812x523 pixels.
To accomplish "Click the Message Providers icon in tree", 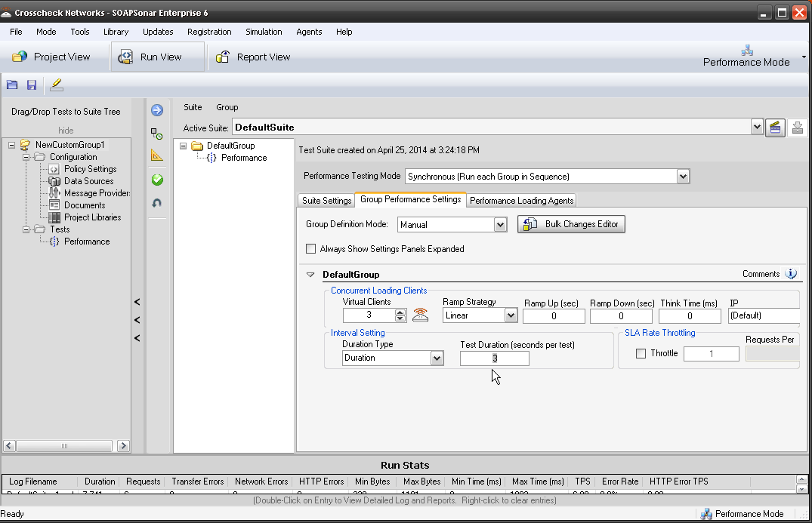I will (x=54, y=193).
